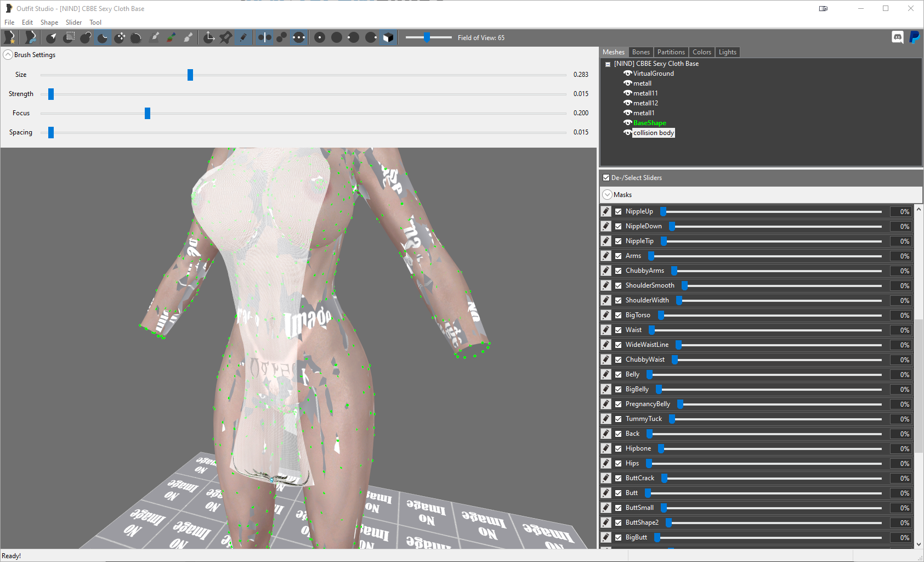The width and height of the screenshot is (924, 562).
Task: Hide the collision body mesh
Action: [628, 133]
